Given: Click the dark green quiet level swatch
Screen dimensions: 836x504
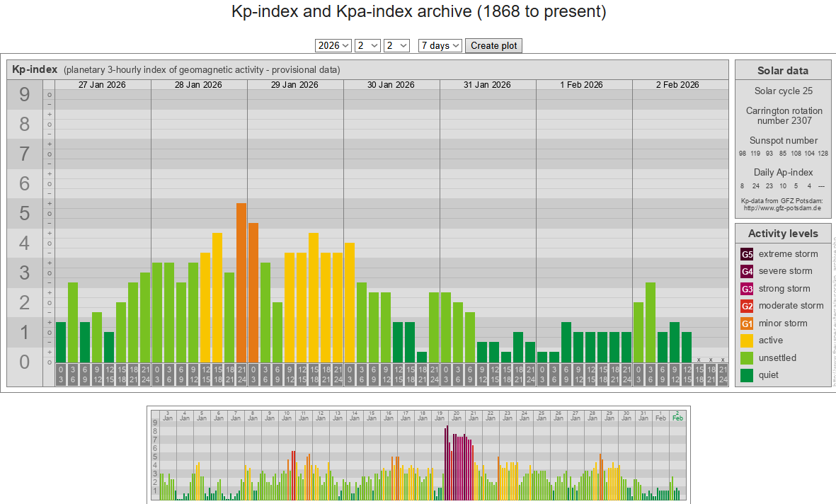Looking at the screenshot, I should (747, 375).
